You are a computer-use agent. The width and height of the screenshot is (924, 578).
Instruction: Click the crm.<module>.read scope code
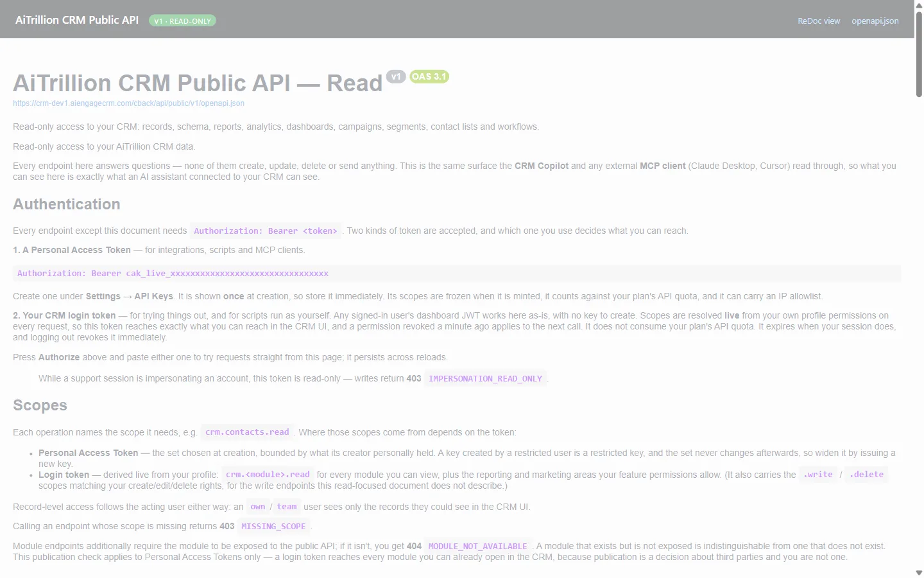(268, 475)
